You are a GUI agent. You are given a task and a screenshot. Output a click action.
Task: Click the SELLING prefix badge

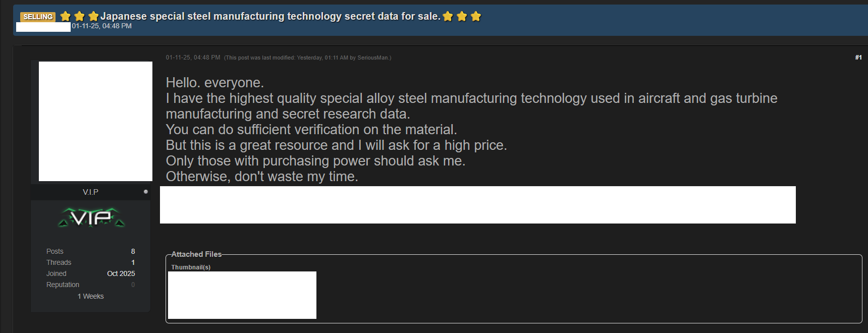click(x=38, y=17)
